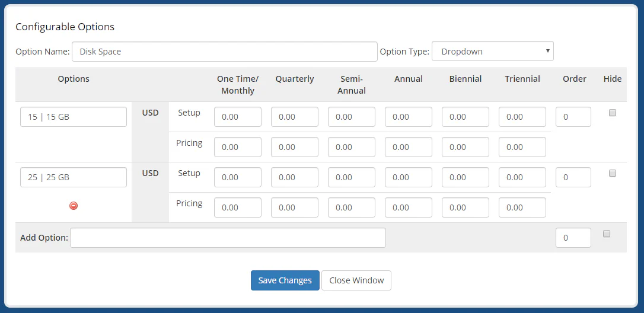This screenshot has width=644, height=313.
Task: Click the red remove icon under 25 GB option
Action: 74,206
